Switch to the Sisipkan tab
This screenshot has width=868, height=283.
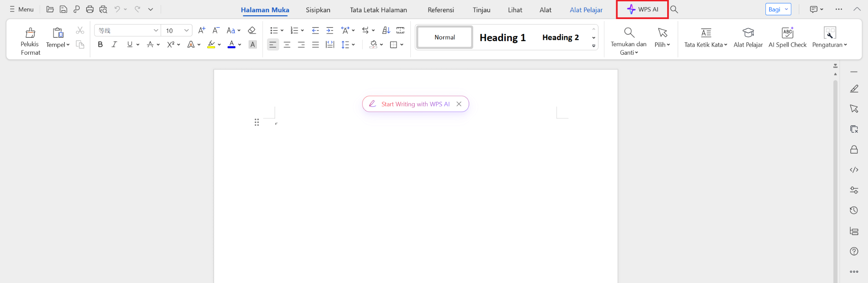pos(318,10)
